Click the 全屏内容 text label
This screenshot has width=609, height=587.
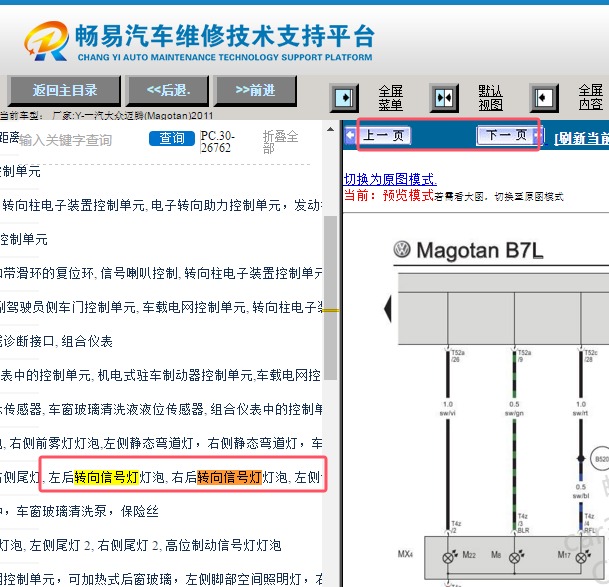click(591, 97)
